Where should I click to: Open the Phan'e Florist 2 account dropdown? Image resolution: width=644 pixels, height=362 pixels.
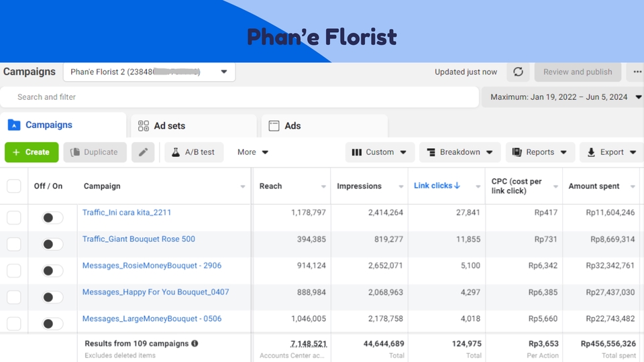pyautogui.click(x=149, y=72)
